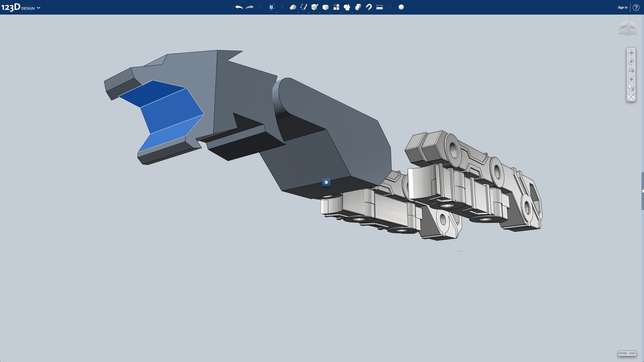Expand the Sketch dropdown arrow

click(x=308, y=13)
